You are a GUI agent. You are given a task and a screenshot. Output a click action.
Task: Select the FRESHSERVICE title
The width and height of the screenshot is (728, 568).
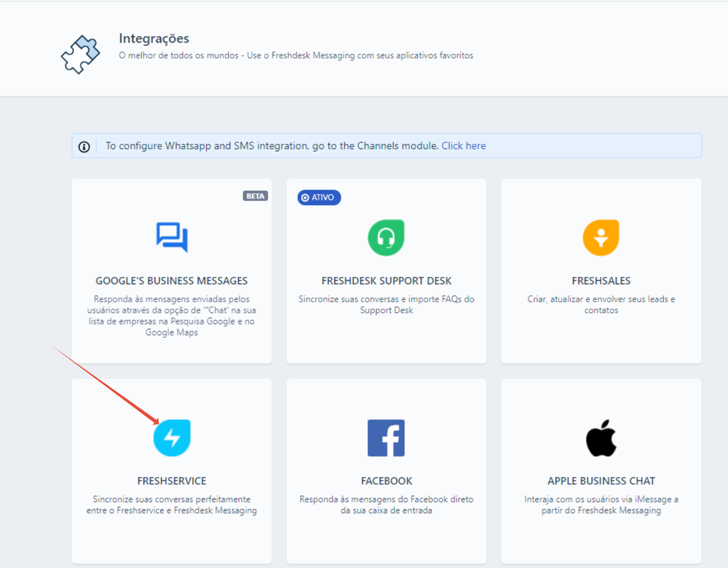tap(172, 481)
